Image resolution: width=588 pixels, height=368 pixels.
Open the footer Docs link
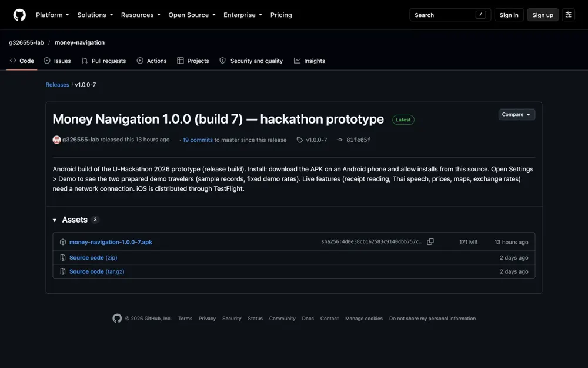[x=308, y=319]
